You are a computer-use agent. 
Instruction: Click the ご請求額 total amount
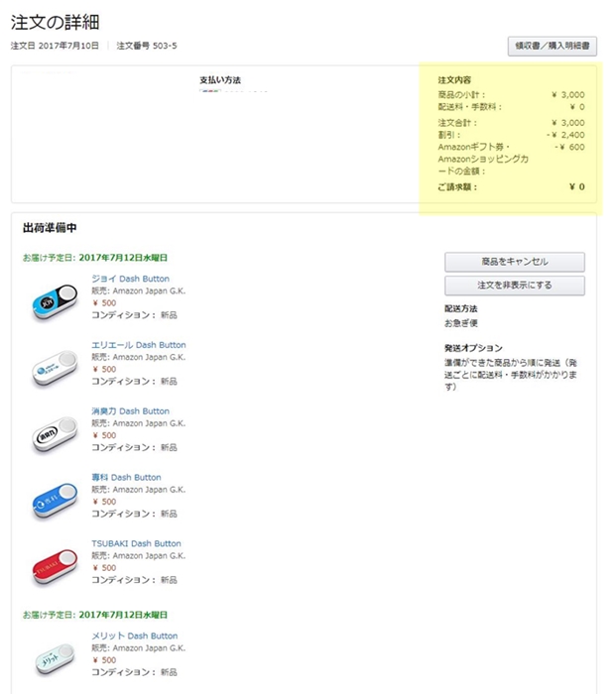point(577,186)
